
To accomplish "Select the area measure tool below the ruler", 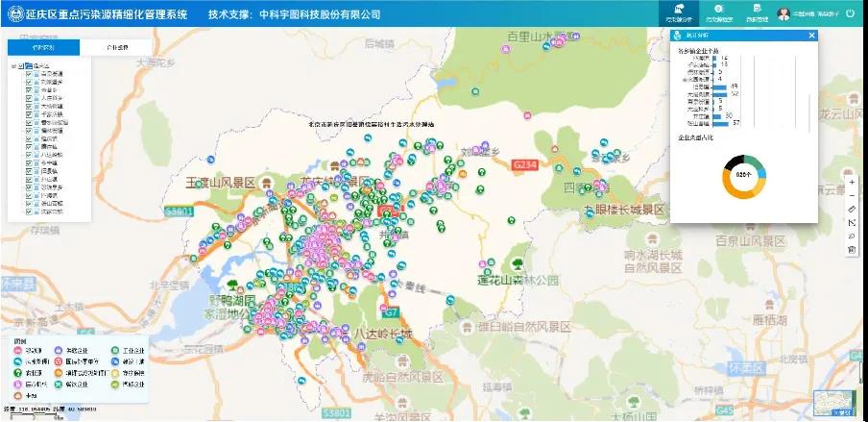I will click(852, 222).
